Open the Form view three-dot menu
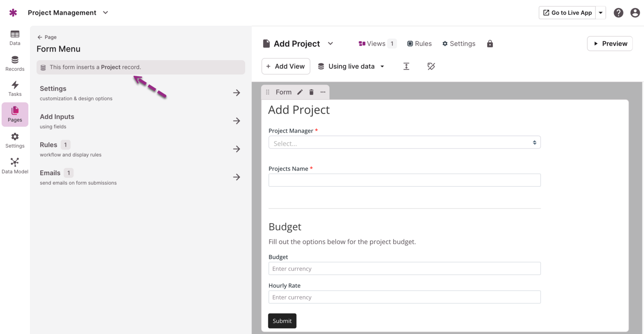Viewport: 644px width, 334px height. pyautogui.click(x=323, y=92)
